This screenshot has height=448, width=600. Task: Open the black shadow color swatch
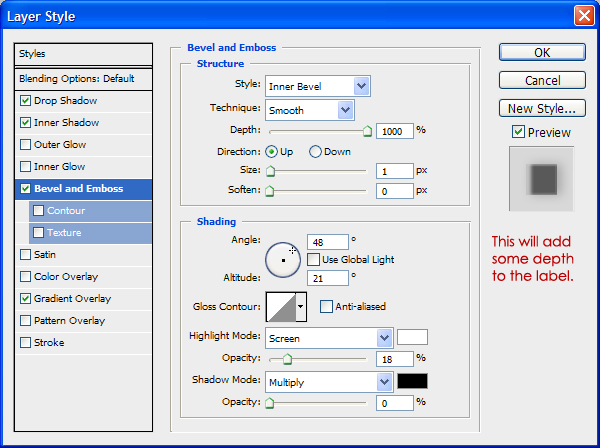tap(412, 381)
